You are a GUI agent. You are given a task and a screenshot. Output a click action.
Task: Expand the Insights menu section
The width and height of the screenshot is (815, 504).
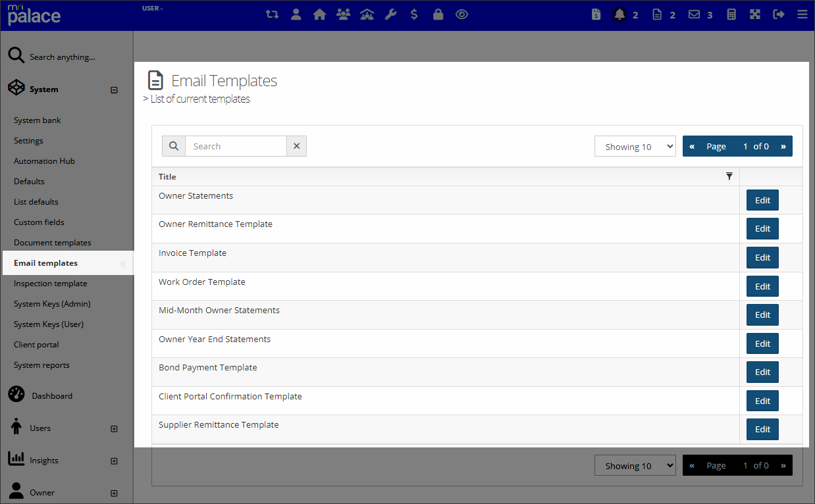[114, 461]
